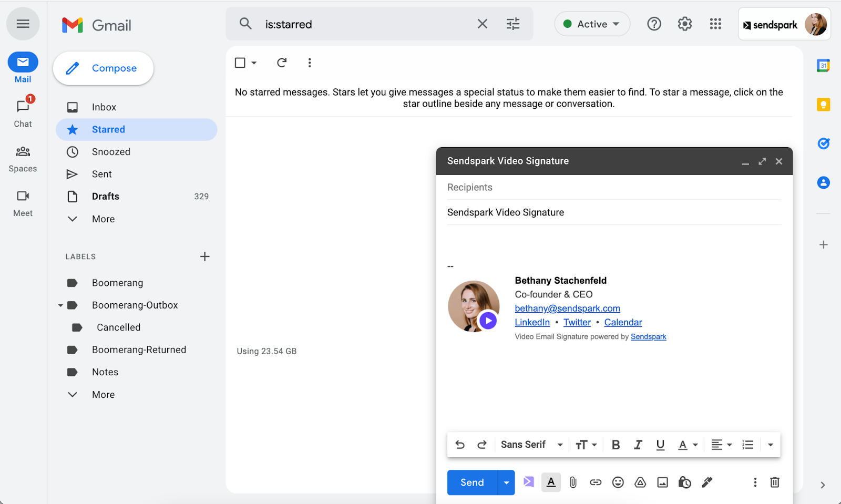The width and height of the screenshot is (841, 504).
Task: Open the Calendar signature link
Action: [x=623, y=323]
